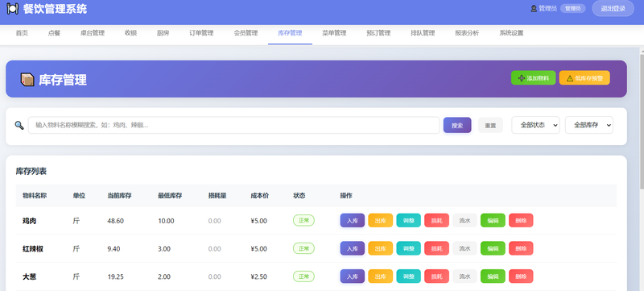The image size is (644, 291).
Task: Click 删除 for 红辣椒 row
Action: tap(521, 248)
